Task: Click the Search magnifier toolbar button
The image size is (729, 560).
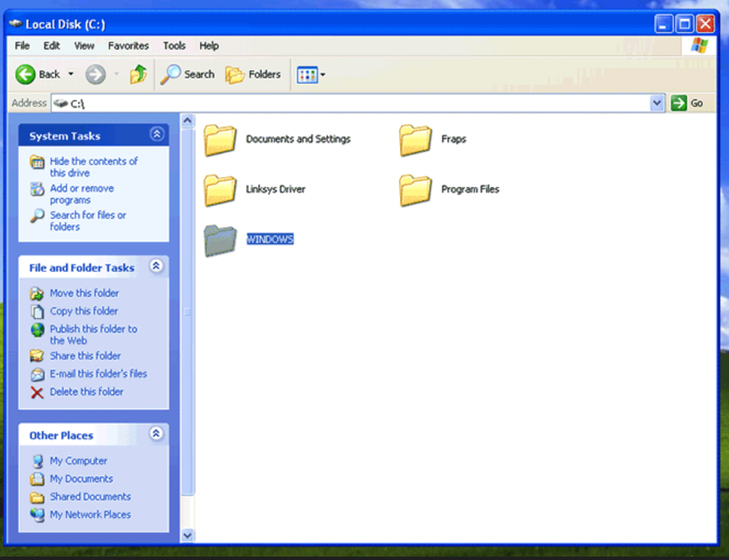Action: coord(188,74)
